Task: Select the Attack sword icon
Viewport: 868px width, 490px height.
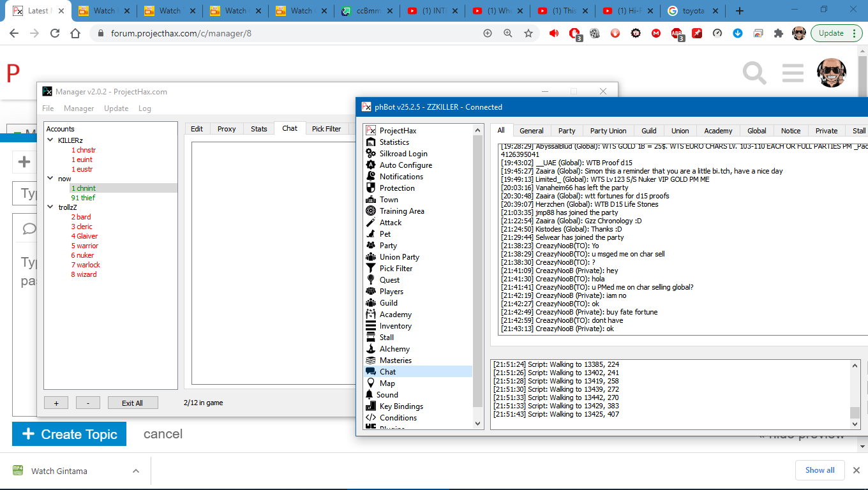Action: point(371,223)
